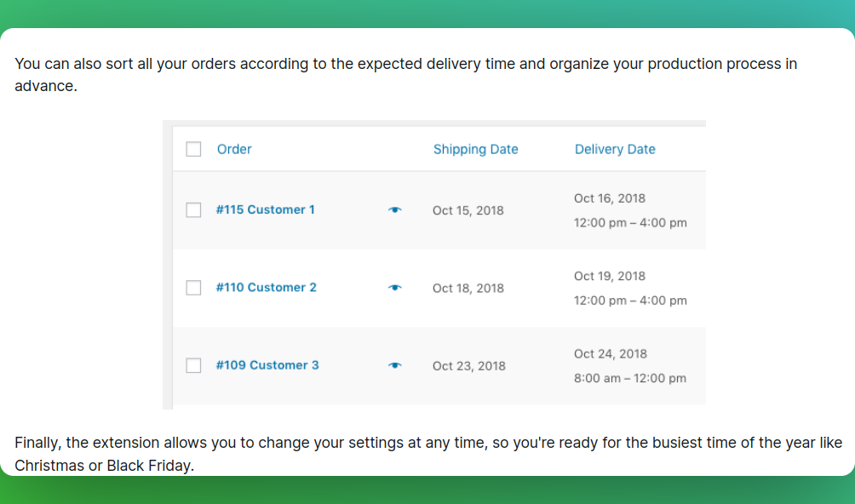855x504 pixels.
Task: Sort orders by Shipping Date header
Action: pyautogui.click(x=475, y=149)
